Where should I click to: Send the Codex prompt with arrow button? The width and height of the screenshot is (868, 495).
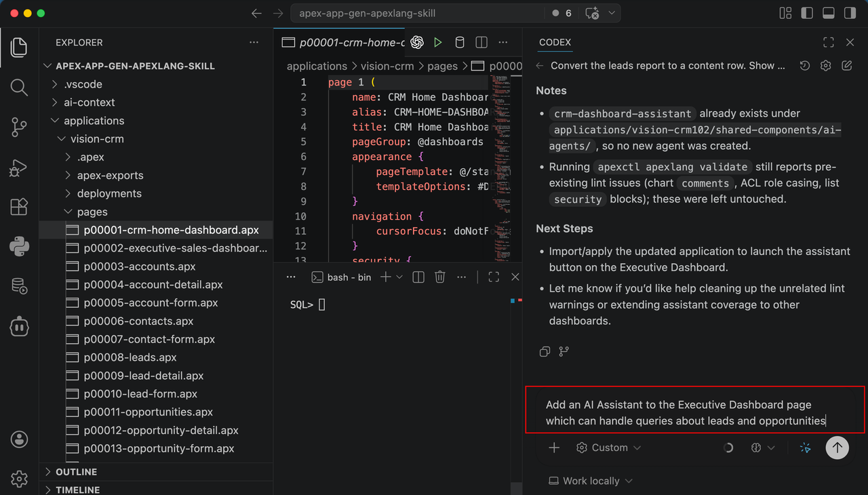(837, 448)
